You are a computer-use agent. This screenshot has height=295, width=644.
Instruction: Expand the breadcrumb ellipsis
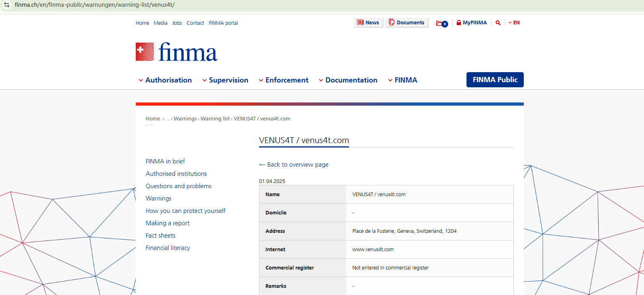point(168,119)
